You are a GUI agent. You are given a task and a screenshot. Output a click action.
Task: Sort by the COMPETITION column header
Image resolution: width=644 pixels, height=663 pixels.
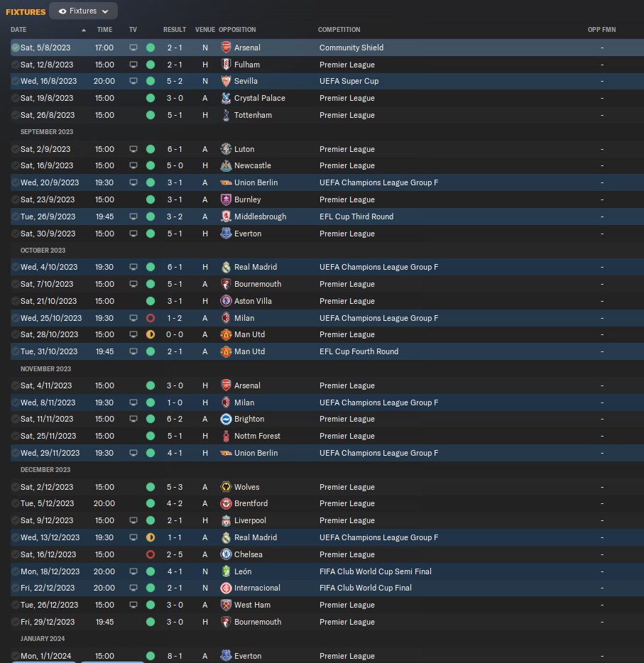click(x=339, y=30)
